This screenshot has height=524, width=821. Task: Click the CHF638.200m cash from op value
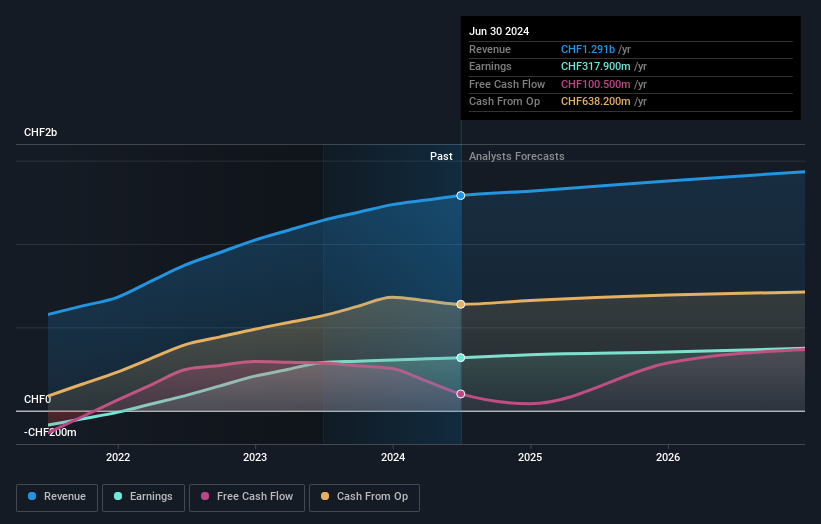(595, 102)
